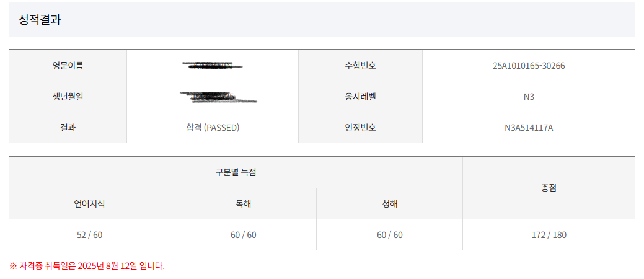Click the N3 level value
Screen dimensions: 644x279
click(x=529, y=97)
